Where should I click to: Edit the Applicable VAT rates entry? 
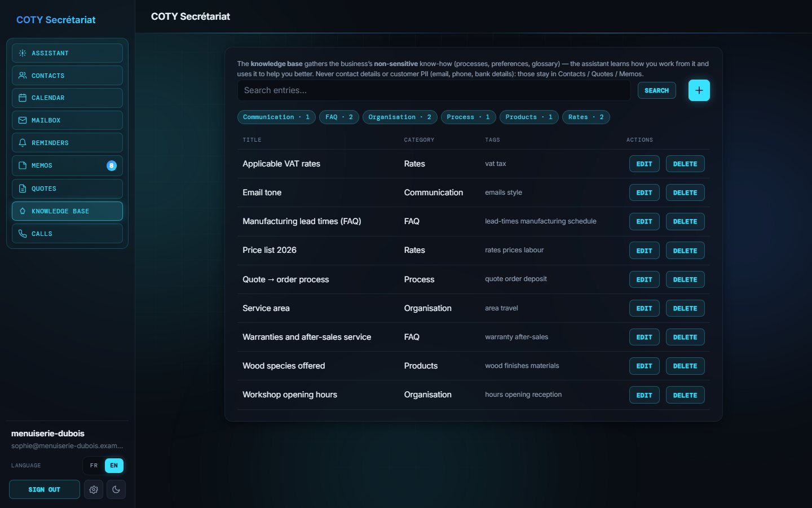tap(645, 164)
